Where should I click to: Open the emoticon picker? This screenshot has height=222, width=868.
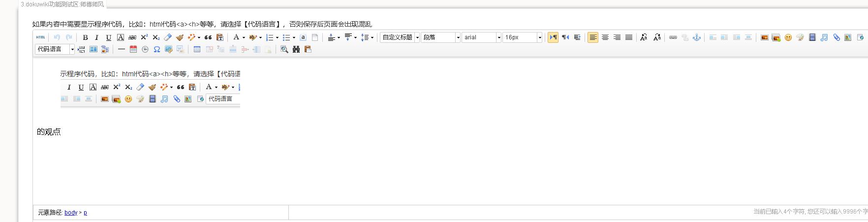click(788, 37)
